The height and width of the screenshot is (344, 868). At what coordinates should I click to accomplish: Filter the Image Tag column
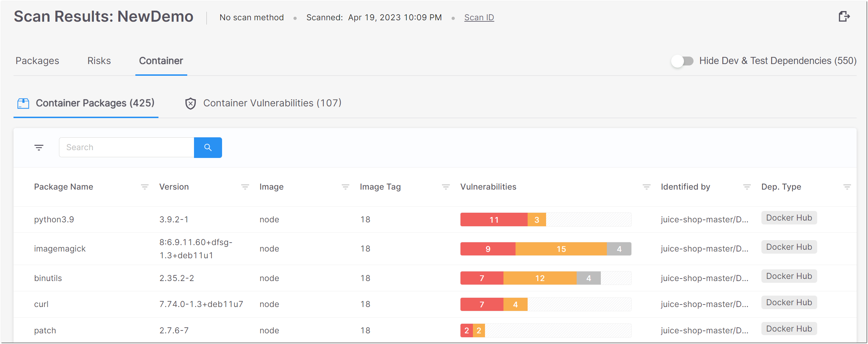446,187
